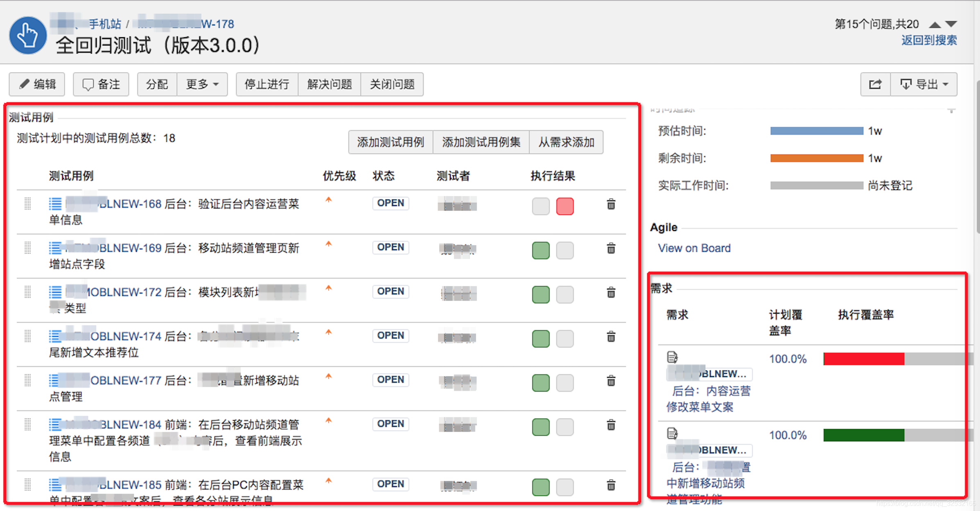Open document icon of 内容运营 requirement
This screenshot has height=511, width=980.
(672, 357)
